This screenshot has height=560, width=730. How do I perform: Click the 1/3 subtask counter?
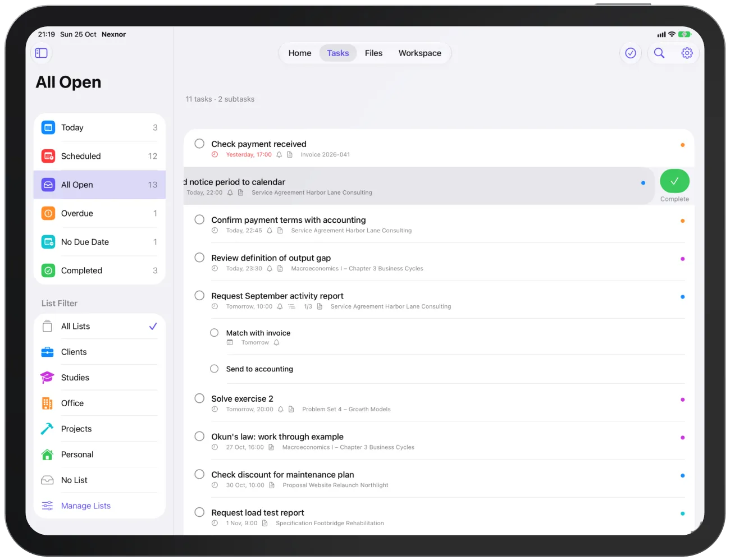[x=308, y=306]
